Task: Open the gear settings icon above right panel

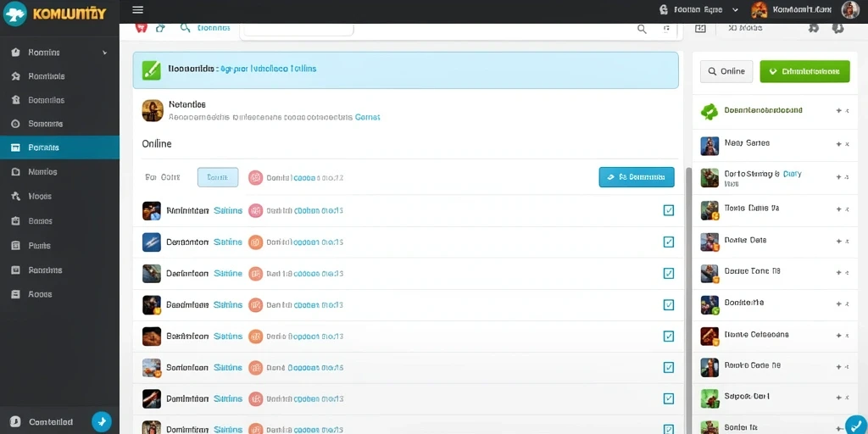Action: pos(813,28)
